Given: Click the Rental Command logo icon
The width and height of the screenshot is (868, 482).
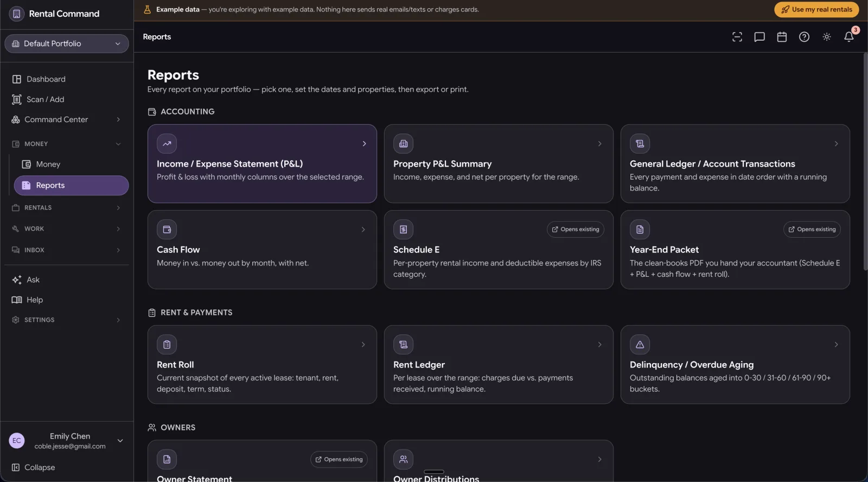Looking at the screenshot, I should click(17, 14).
